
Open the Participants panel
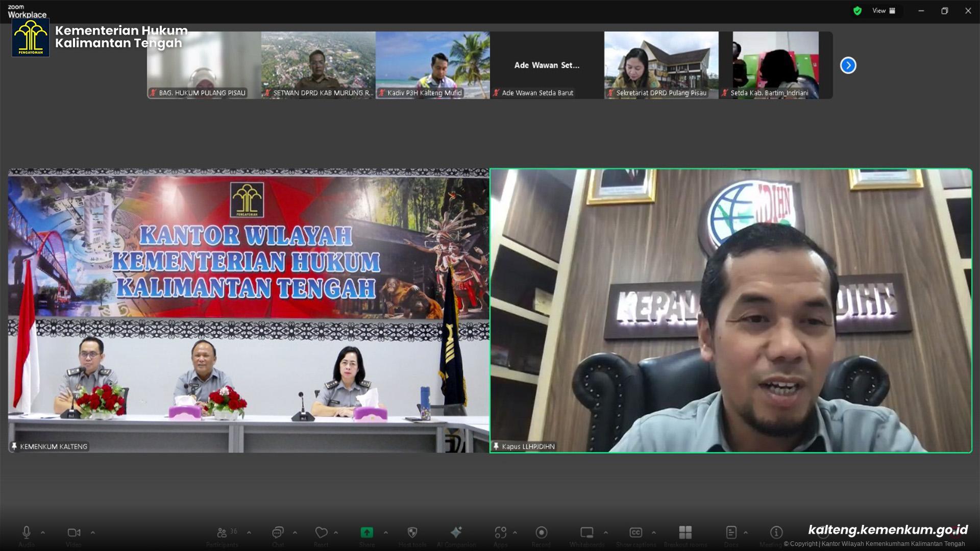tap(222, 533)
